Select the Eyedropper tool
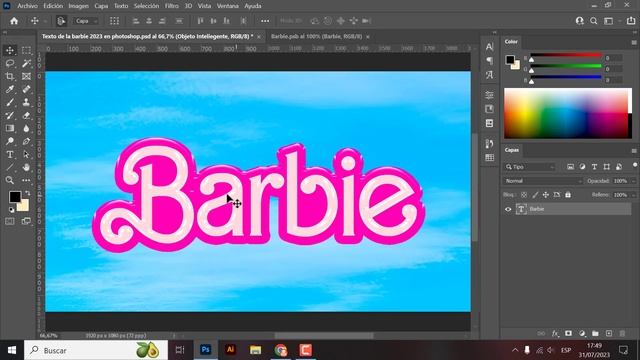The width and height of the screenshot is (640, 360). click(10, 89)
